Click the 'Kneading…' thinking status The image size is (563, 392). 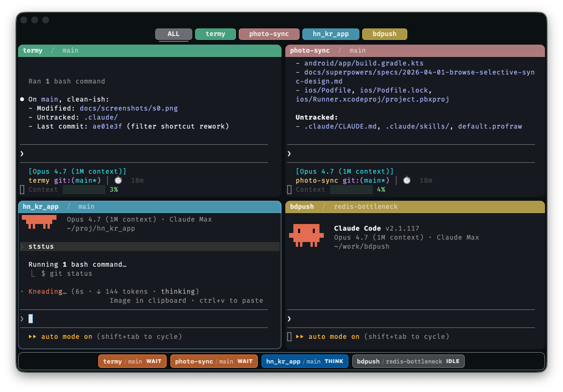pos(47,291)
